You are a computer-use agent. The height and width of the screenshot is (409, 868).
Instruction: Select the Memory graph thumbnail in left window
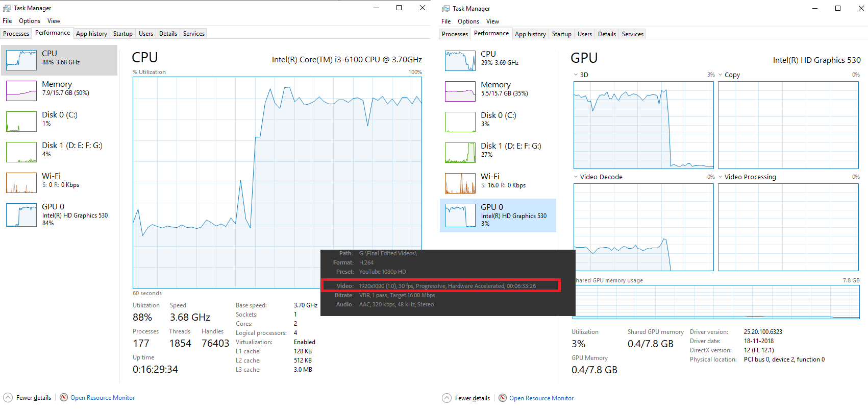click(21, 91)
